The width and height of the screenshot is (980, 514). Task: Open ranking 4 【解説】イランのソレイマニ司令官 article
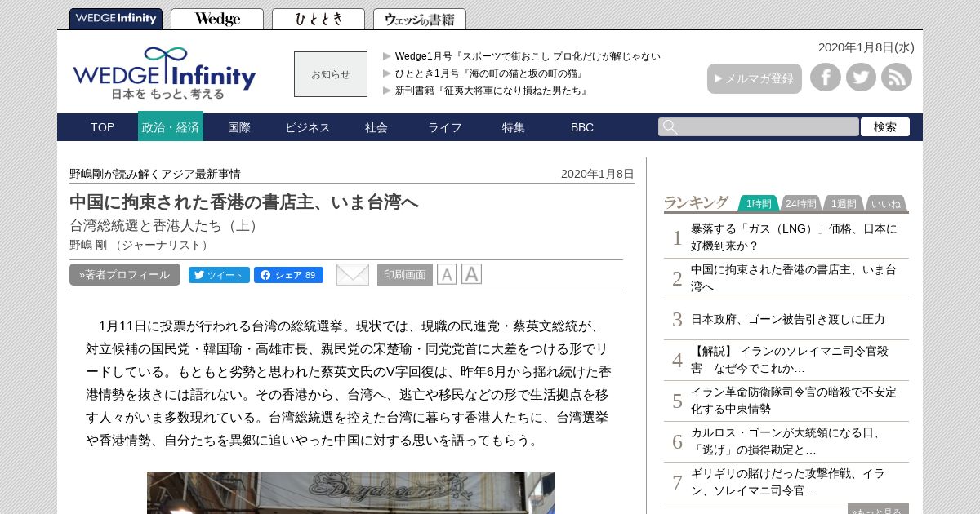[790, 360]
